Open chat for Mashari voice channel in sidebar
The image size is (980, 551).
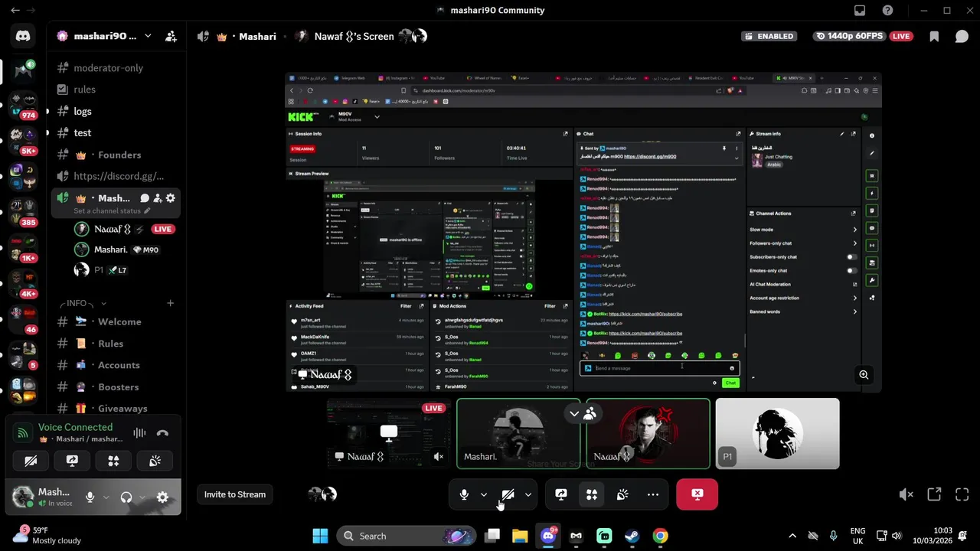(144, 198)
